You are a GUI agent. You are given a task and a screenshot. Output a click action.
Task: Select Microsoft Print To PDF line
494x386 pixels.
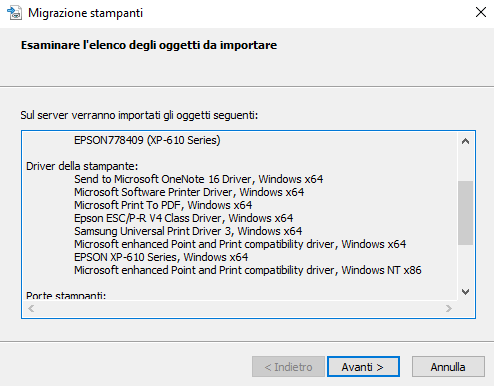click(163, 205)
